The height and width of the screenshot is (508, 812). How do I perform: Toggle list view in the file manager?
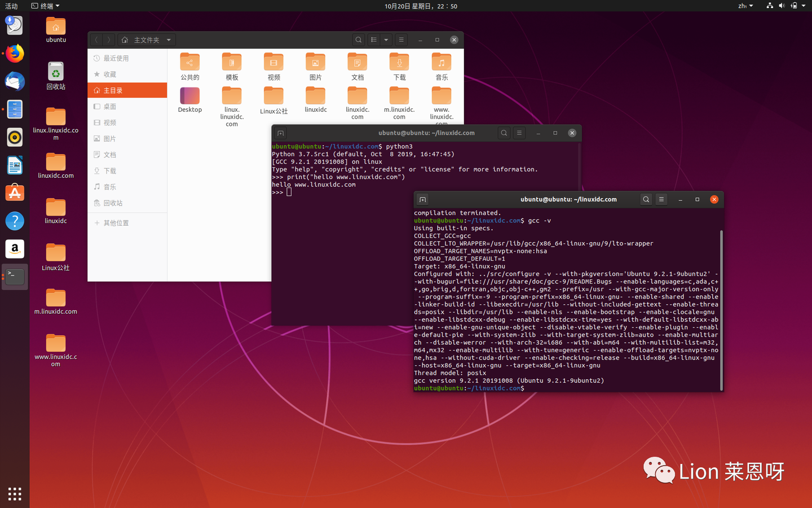coord(373,40)
